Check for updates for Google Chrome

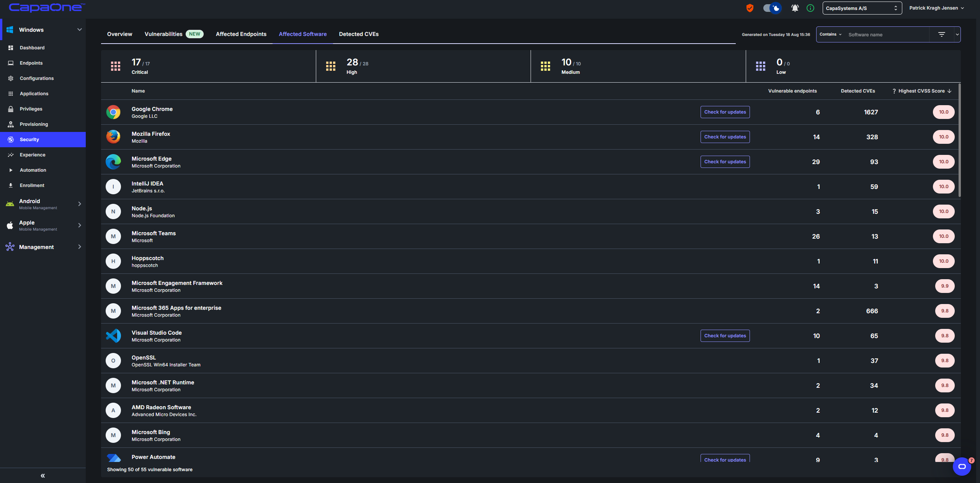pos(725,112)
